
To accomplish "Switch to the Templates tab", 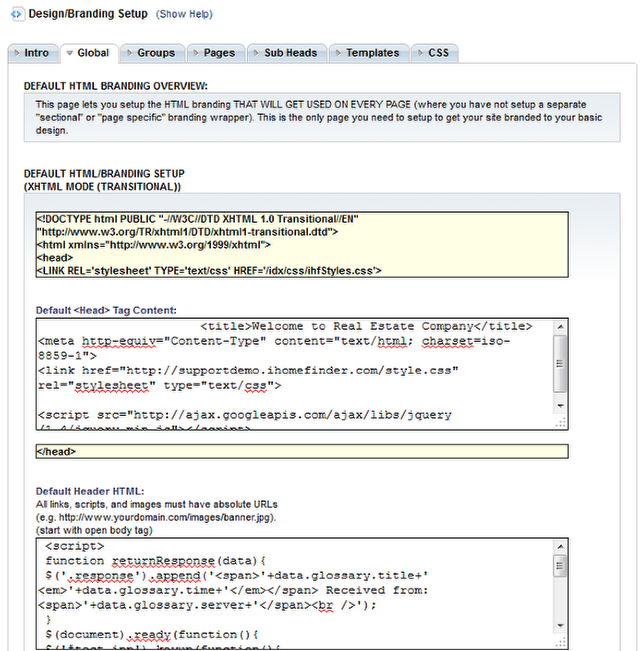I will [369, 53].
